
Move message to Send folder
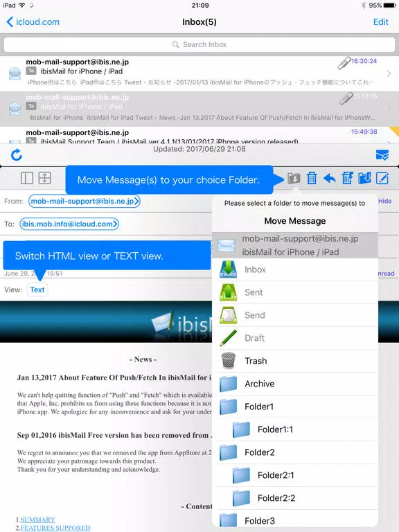tap(295, 315)
